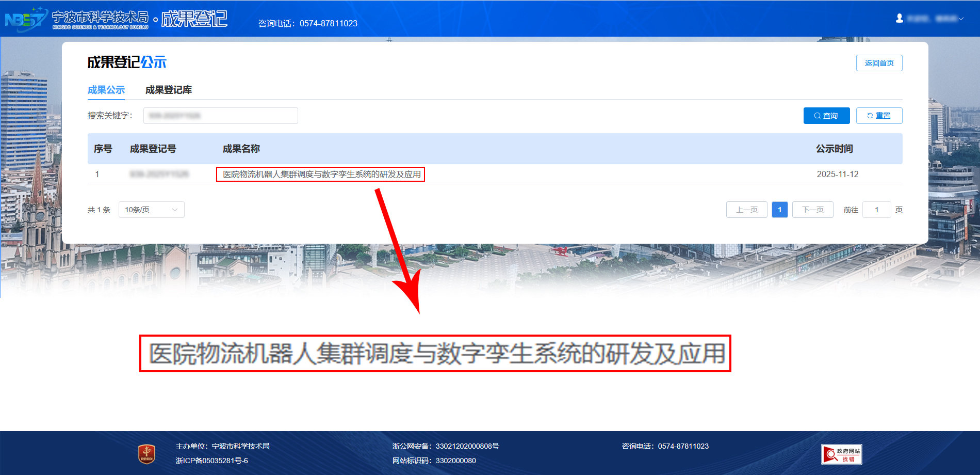
Task: Select page number 1 in pagination
Action: click(x=779, y=210)
